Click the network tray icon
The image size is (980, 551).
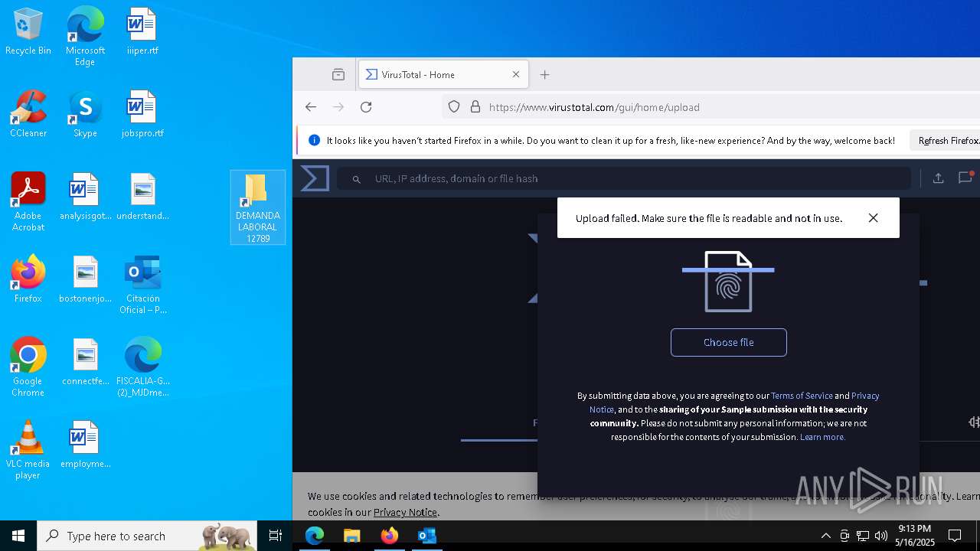[863, 536]
